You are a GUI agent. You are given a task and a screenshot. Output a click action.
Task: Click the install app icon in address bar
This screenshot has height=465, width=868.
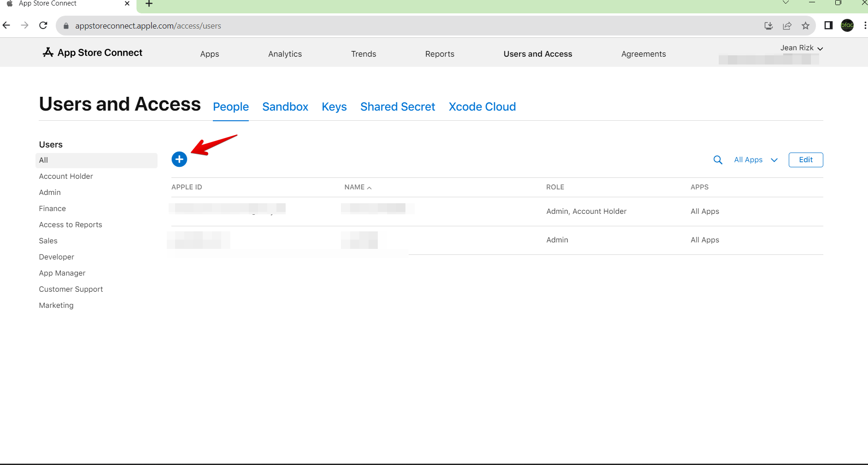[x=768, y=26]
